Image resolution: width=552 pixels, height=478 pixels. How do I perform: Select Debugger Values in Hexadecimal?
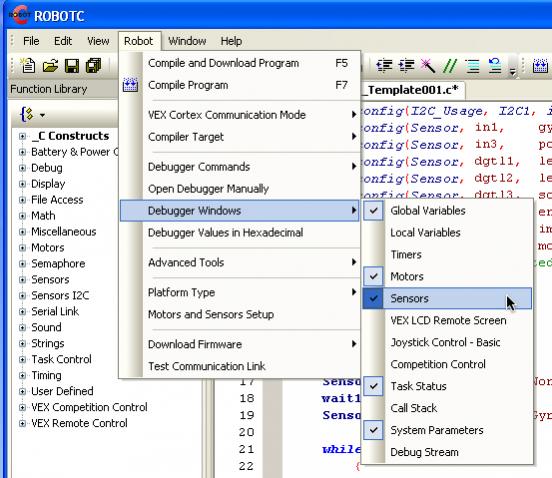[x=239, y=233]
